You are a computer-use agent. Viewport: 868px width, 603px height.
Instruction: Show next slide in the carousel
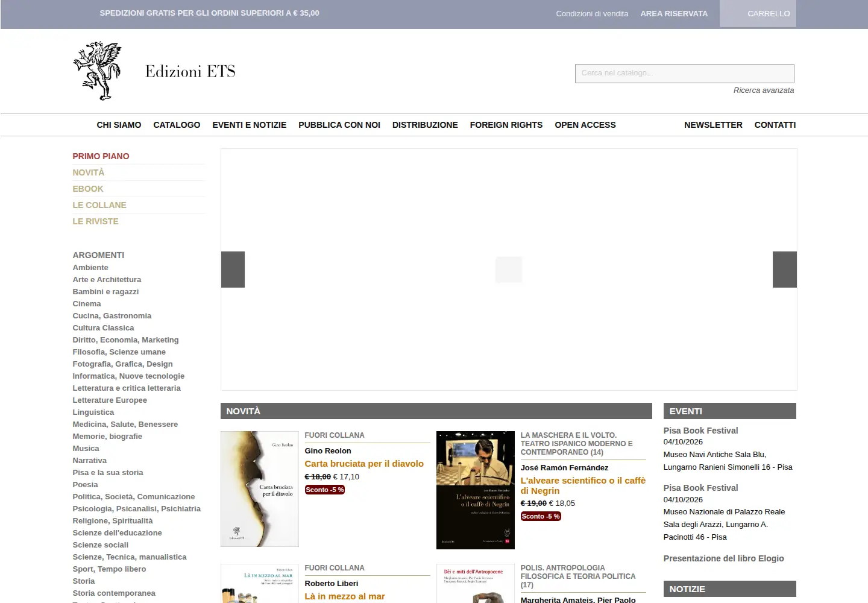point(785,270)
